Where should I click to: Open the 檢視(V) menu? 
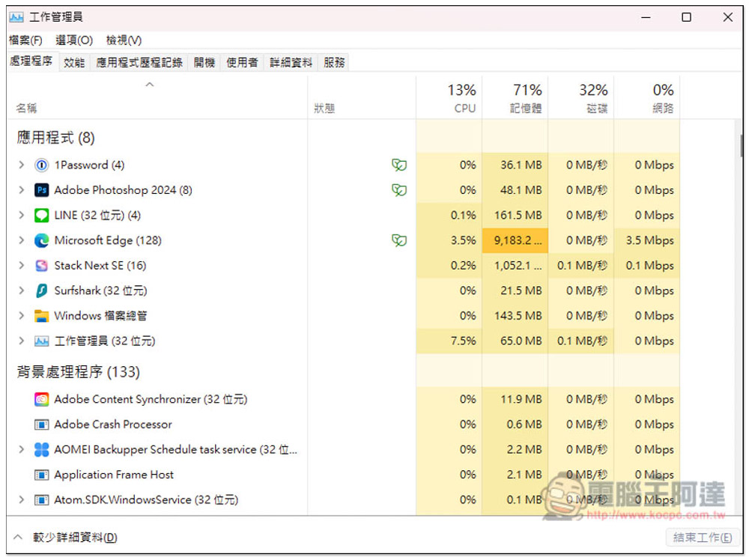point(124,40)
